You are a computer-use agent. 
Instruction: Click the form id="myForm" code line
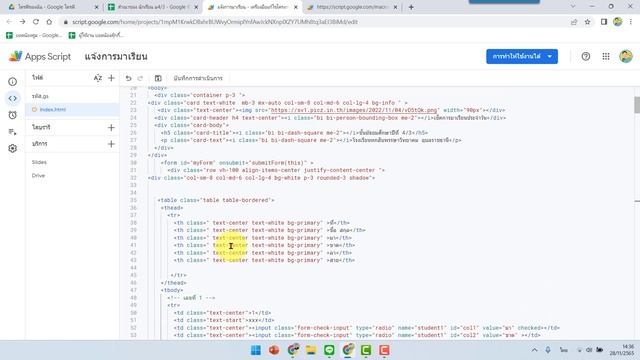[237, 163]
